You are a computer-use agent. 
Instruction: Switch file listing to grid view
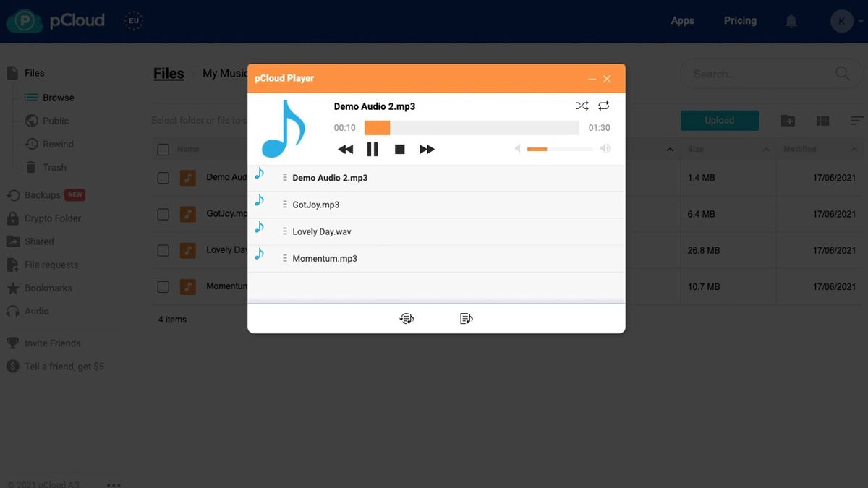click(822, 120)
